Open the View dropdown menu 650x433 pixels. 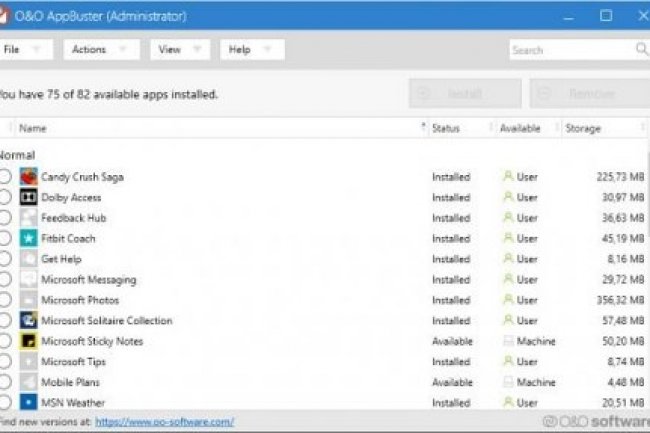(181, 49)
